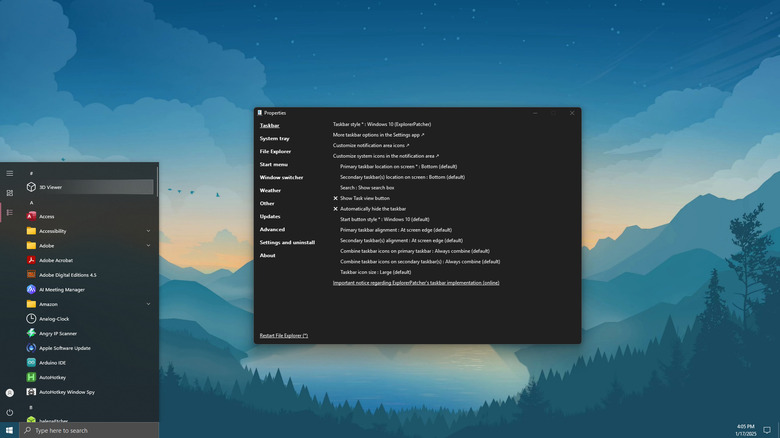Open Arduino IDE from the app list

(x=53, y=362)
